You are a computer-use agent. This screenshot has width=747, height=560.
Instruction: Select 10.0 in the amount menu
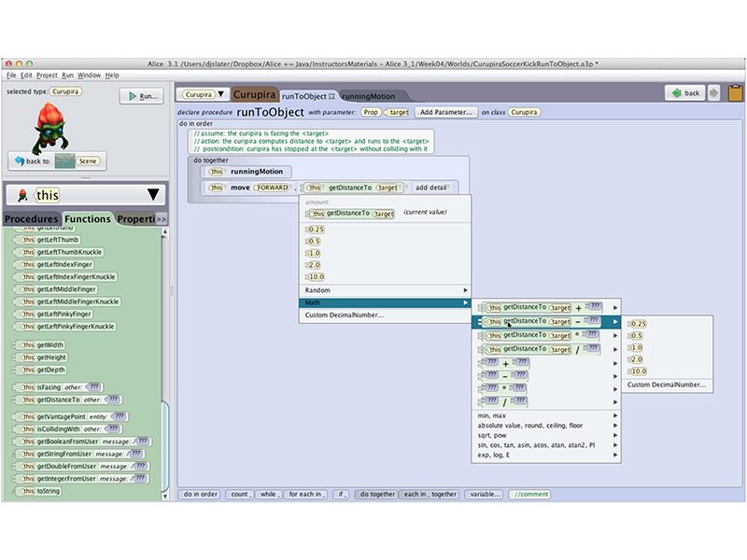316,276
